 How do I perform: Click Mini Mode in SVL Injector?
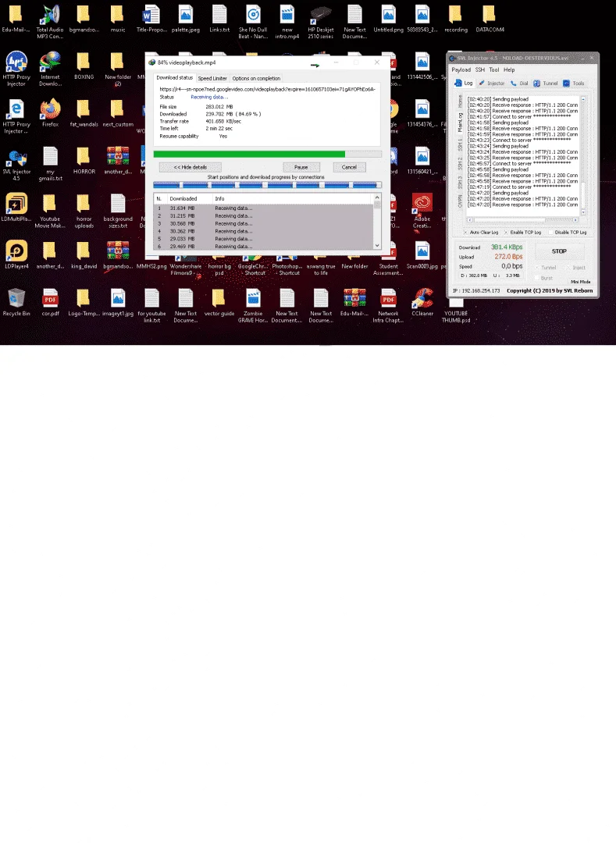[580, 282]
